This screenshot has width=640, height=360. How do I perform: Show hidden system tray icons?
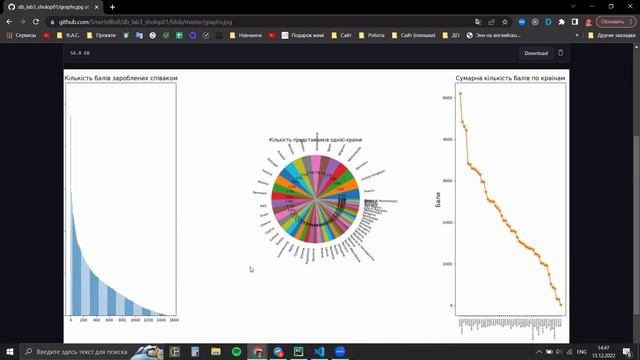(x=539, y=351)
